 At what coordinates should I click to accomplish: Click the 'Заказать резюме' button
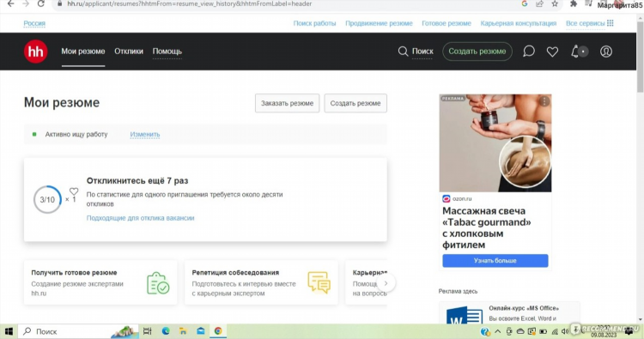(x=287, y=103)
